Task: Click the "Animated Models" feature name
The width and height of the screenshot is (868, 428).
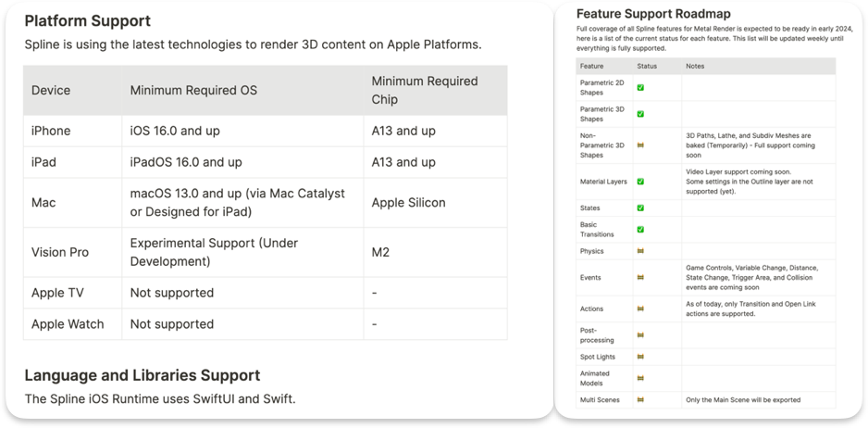Action: click(595, 378)
